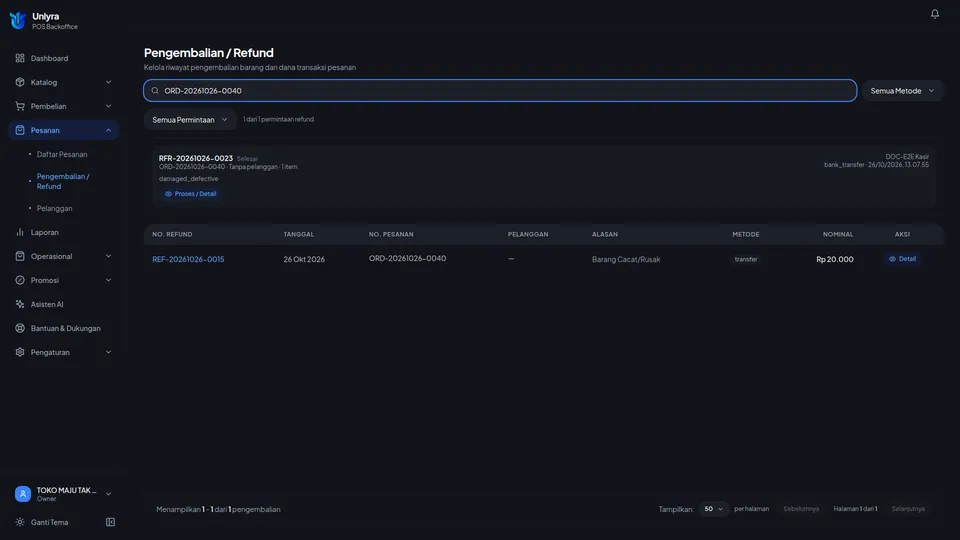Viewport: 960px width, 540px height.
Task: Click the Selesai status label
Action: (x=247, y=159)
